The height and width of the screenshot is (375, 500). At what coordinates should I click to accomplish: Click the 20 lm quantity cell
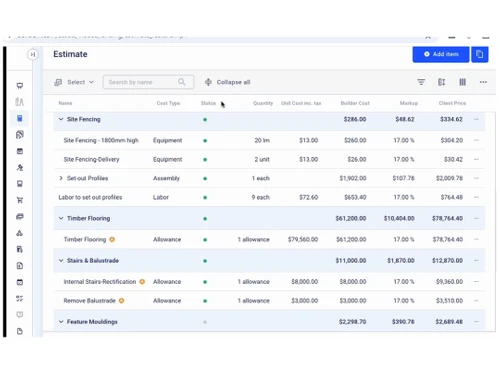(262, 140)
